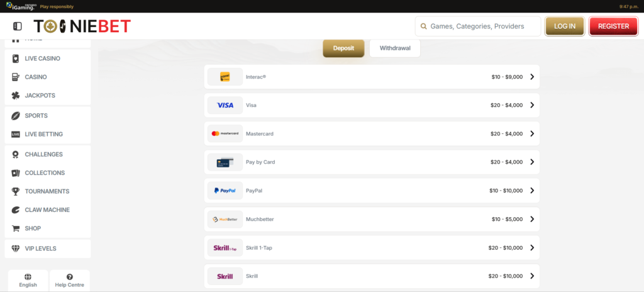Click the Claw Machine icon
Image resolution: width=644 pixels, height=292 pixels.
click(x=15, y=210)
